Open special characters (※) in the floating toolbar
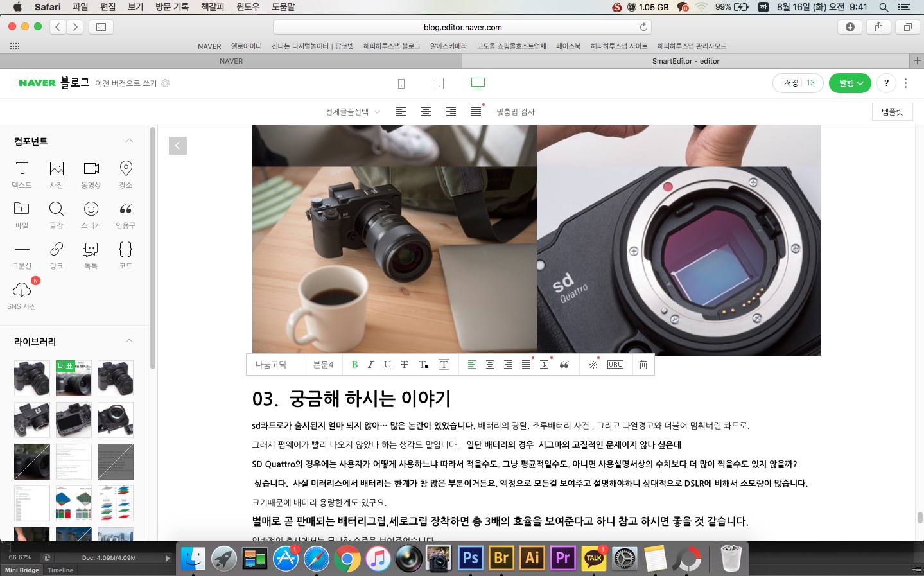This screenshot has height=576, width=924. pyautogui.click(x=593, y=364)
